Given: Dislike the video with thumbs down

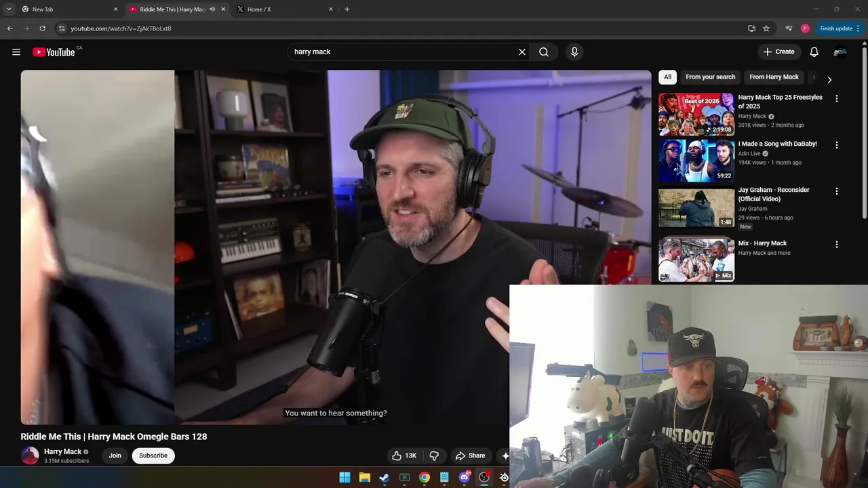Looking at the screenshot, I should click(434, 455).
